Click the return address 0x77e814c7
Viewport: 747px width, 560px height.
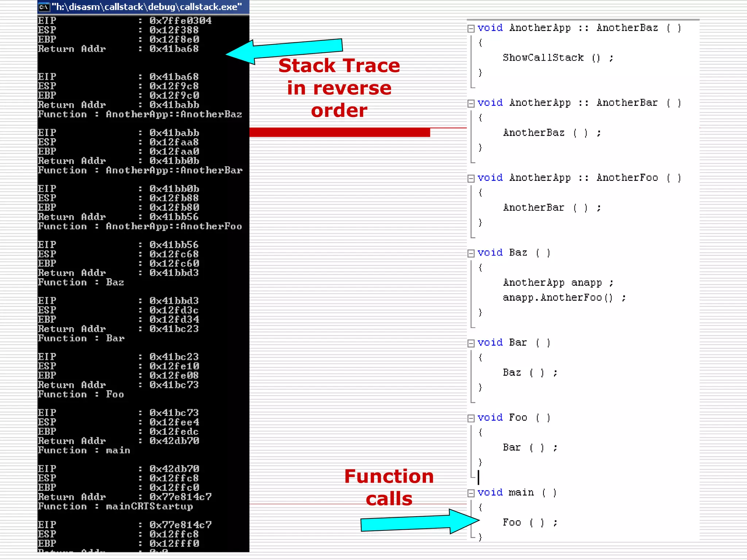[x=181, y=497]
